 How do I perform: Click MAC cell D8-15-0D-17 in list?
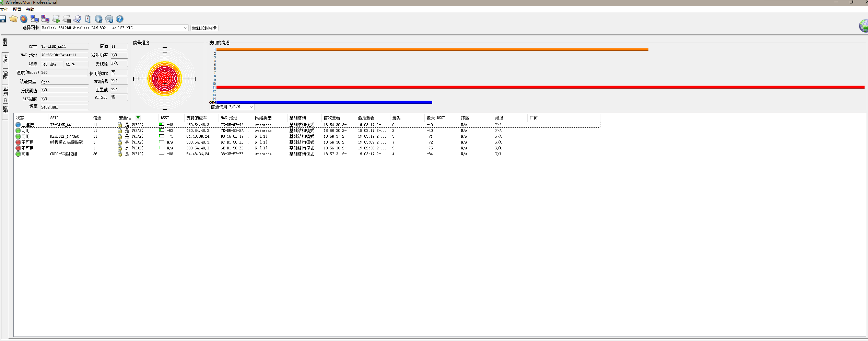coord(234,136)
